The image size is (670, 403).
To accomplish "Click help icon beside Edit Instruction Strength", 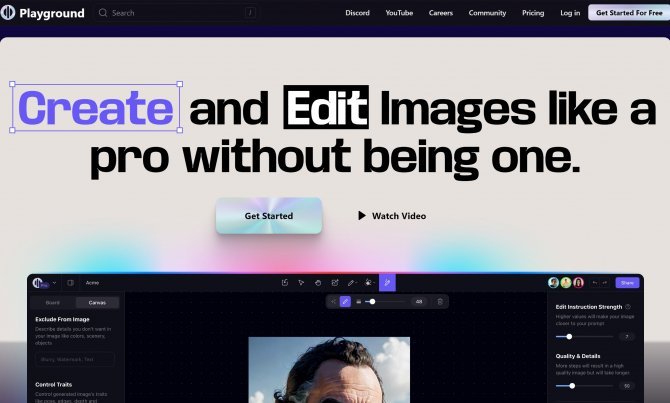I will 628,307.
